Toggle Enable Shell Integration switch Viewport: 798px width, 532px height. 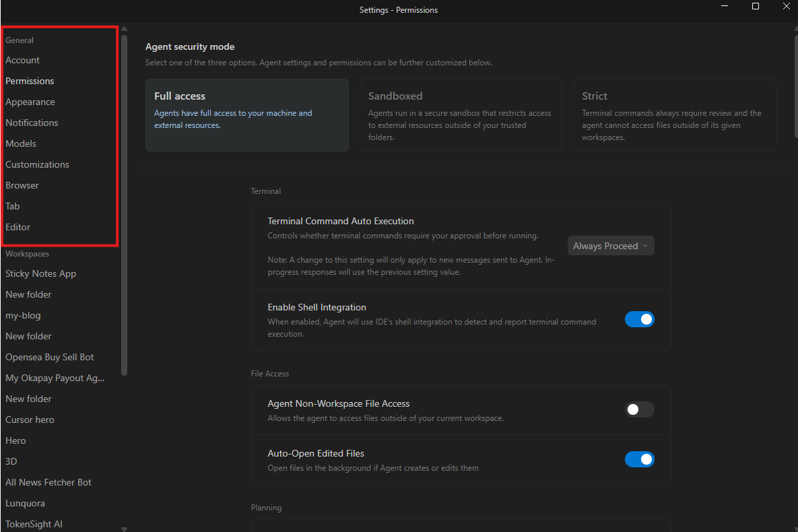pyautogui.click(x=639, y=319)
